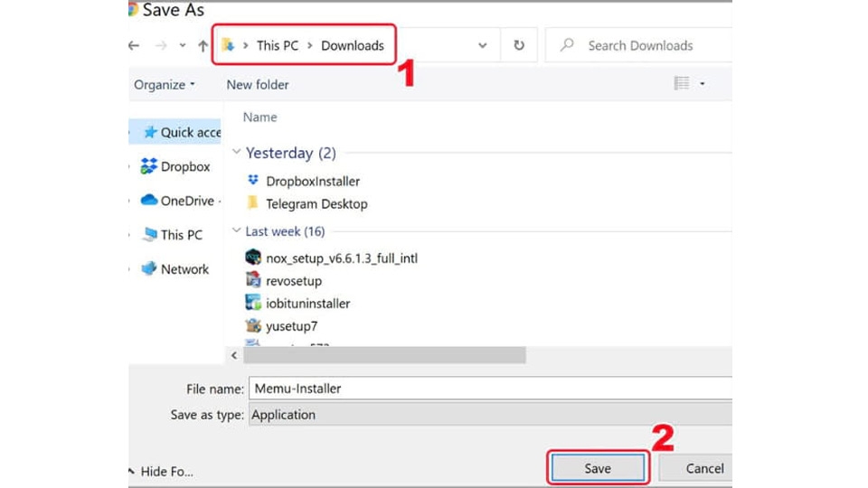868x488 pixels.
Task: Click the revosetup file icon
Action: (x=253, y=279)
